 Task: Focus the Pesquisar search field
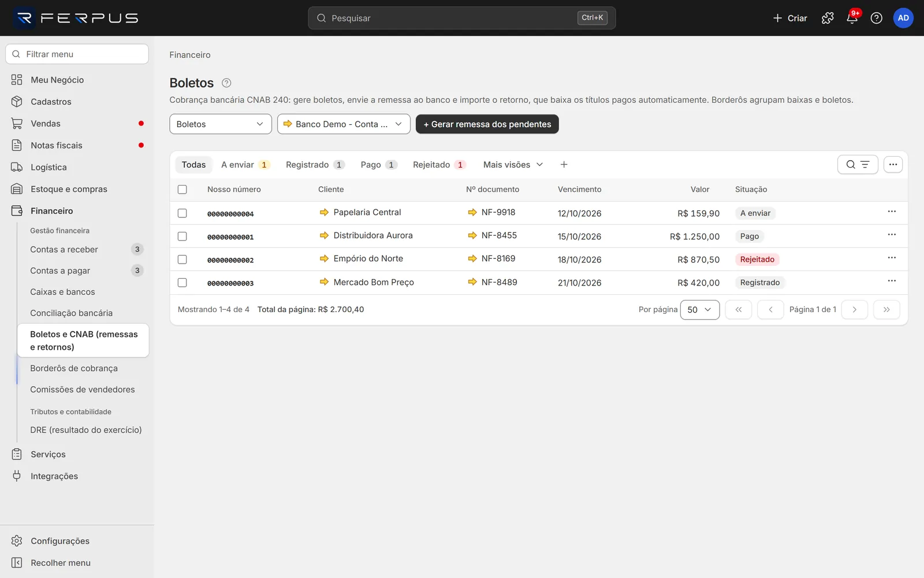(462, 18)
